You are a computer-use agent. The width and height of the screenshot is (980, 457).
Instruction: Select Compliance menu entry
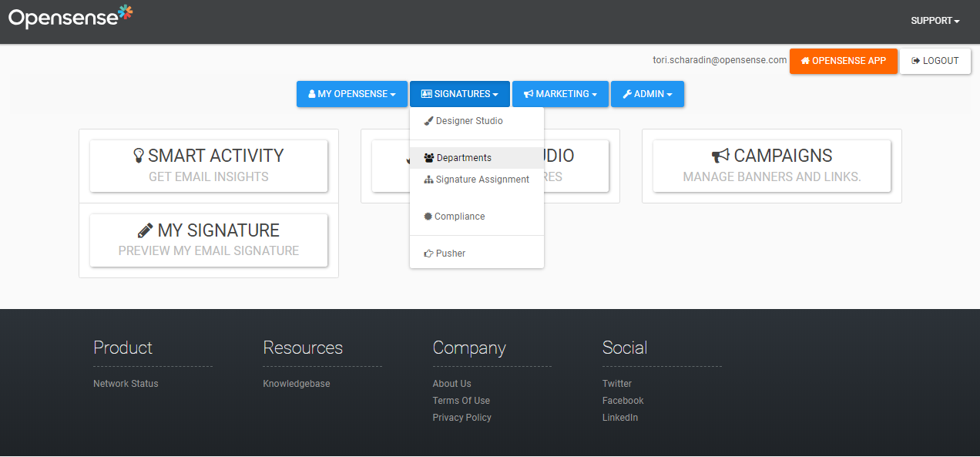tap(477, 217)
